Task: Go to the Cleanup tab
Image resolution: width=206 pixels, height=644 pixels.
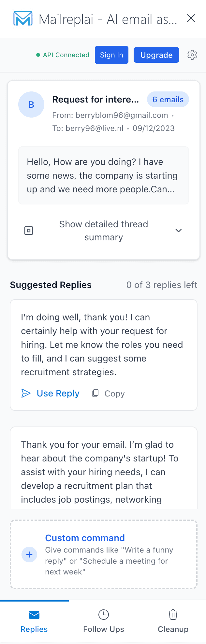Action: point(173,621)
